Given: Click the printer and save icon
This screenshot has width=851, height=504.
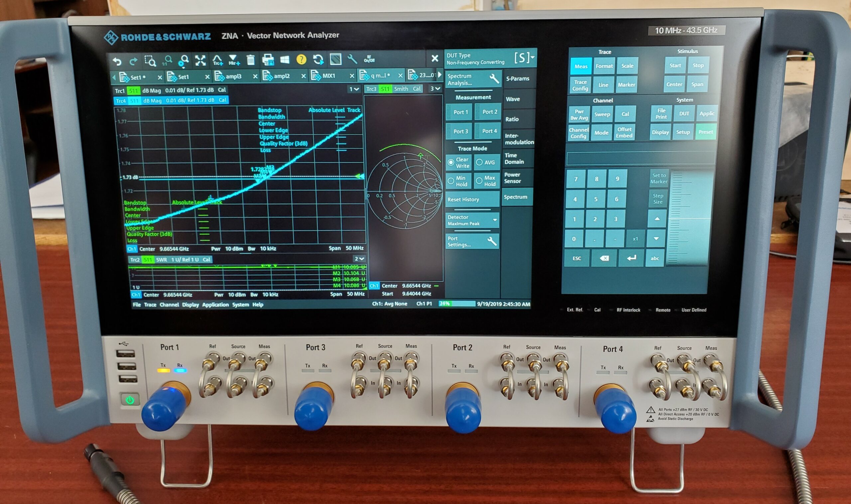Looking at the screenshot, I should (268, 60).
